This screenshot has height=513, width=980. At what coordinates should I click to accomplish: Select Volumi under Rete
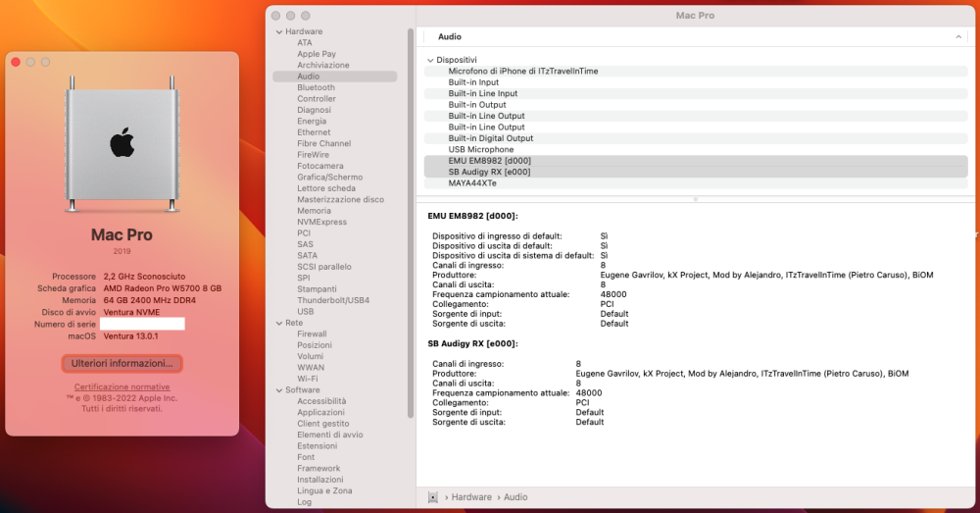point(310,357)
